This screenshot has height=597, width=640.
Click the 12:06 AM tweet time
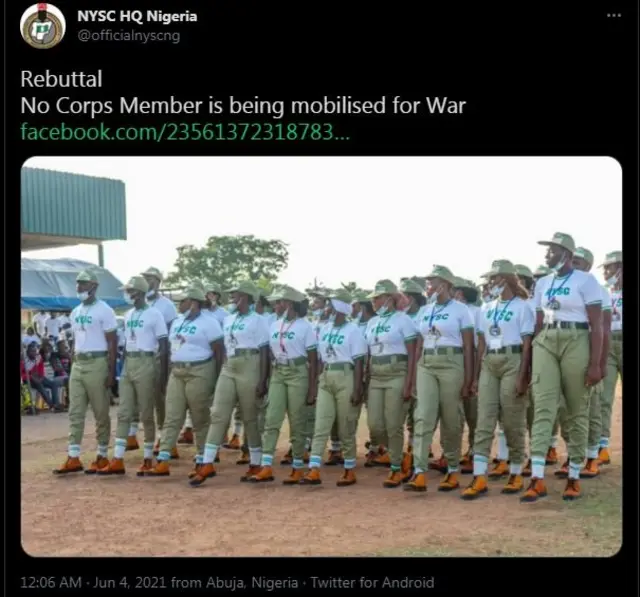pos(51,582)
